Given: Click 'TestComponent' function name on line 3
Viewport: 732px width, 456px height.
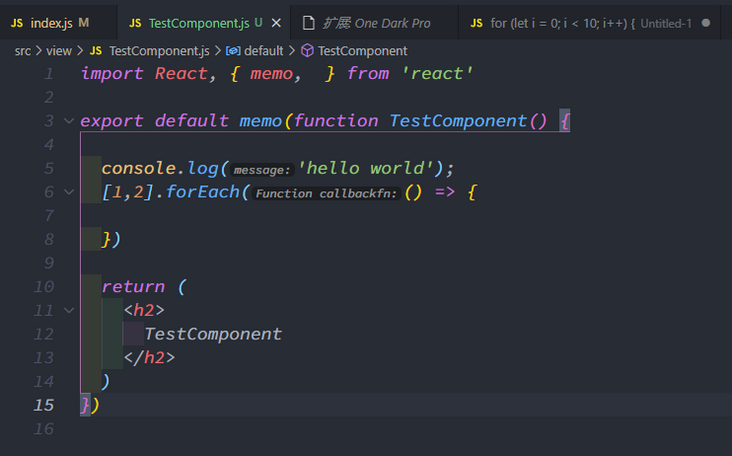Looking at the screenshot, I should pyautogui.click(x=458, y=121).
